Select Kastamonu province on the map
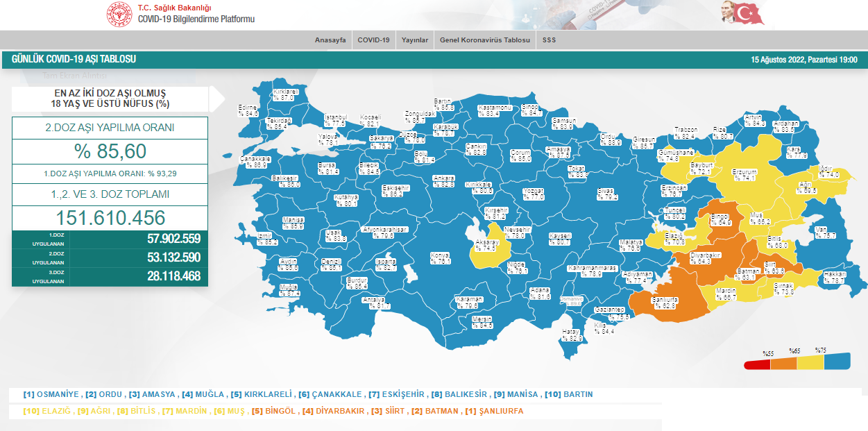Screen dimensions: 868x431 (x=493, y=110)
